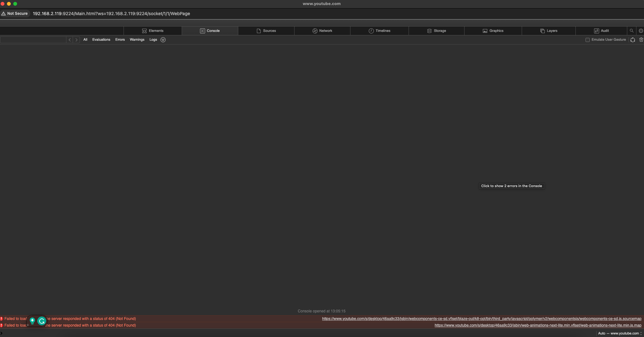This screenshot has width=644, height=337.
Task: Filter console by Warnings
Action: [137, 39]
